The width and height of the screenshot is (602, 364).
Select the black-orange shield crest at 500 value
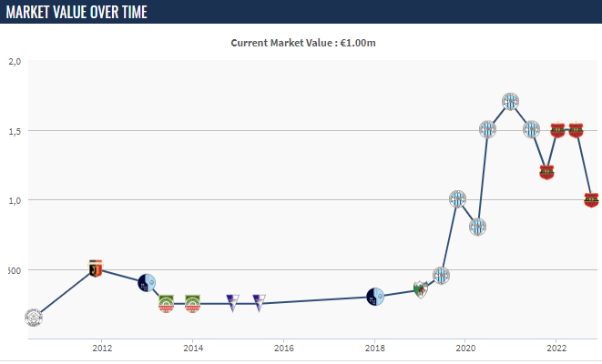click(x=96, y=268)
